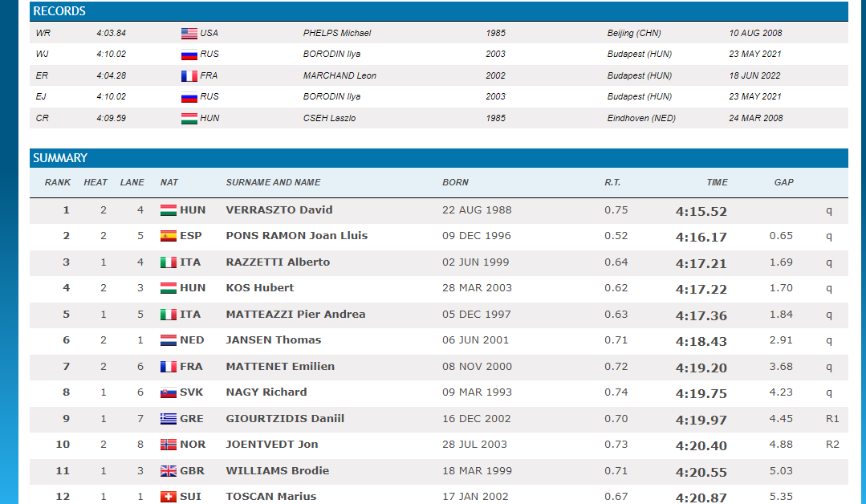The image size is (866, 504).
Task: Click the RANK column header
Action: (58, 182)
